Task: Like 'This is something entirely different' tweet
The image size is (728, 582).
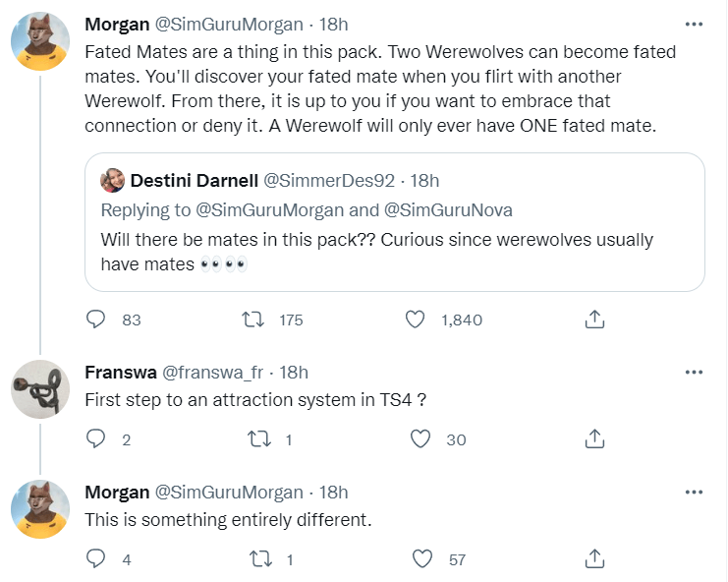Action: [422, 559]
